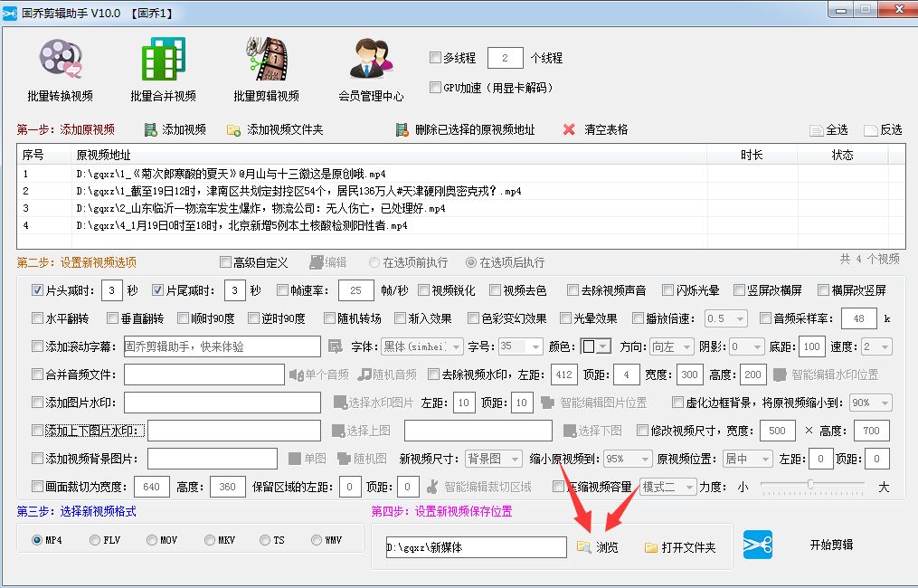This screenshot has width=918, height=588.
Task: Click the 添加视频 add video icon
Action: [150, 129]
